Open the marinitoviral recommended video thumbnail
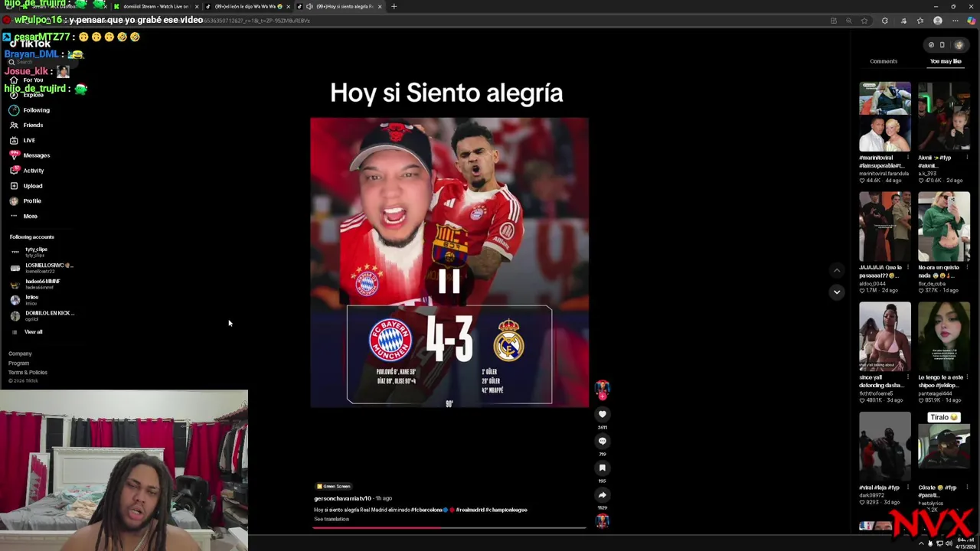 (x=885, y=116)
